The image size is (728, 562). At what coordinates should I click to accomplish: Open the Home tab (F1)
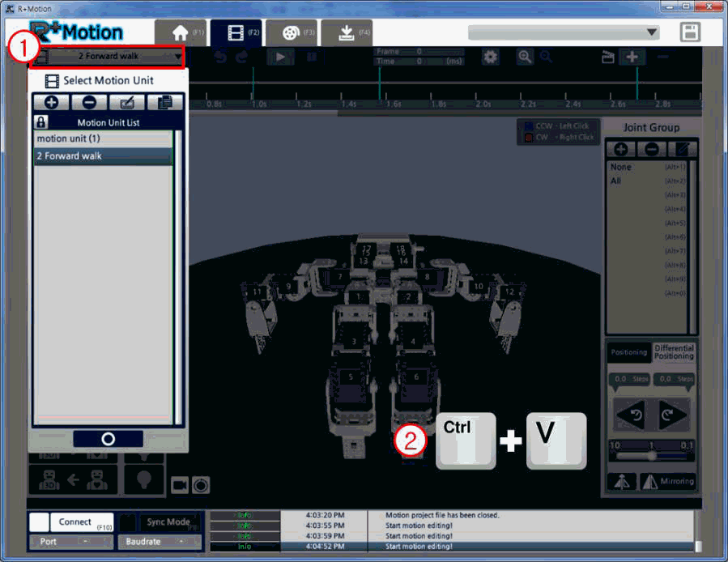pyautogui.click(x=181, y=32)
